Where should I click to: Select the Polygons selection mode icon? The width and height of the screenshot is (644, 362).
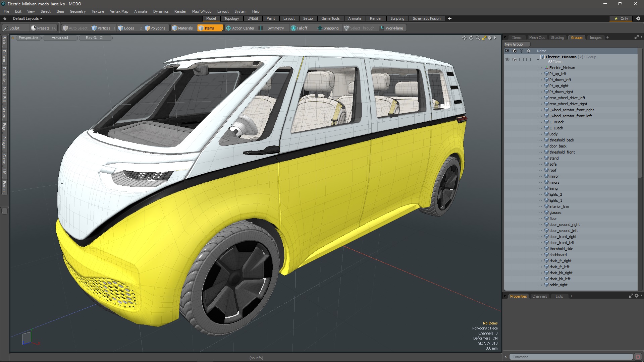click(x=147, y=28)
